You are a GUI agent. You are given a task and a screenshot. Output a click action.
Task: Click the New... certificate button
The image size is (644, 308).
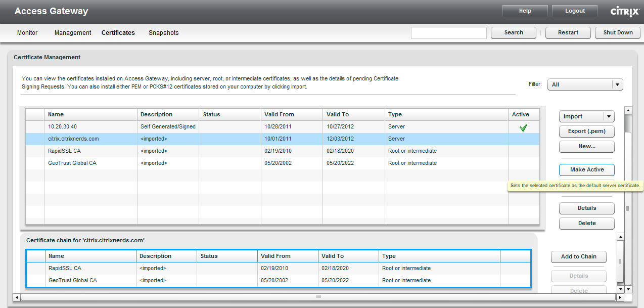point(587,147)
